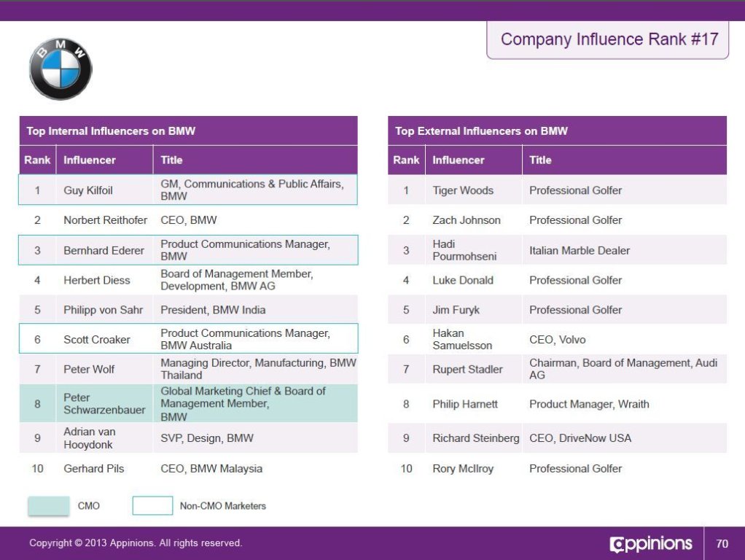The height and width of the screenshot is (560, 745).
Task: Click Rank column header in internal table
Action: tap(37, 160)
